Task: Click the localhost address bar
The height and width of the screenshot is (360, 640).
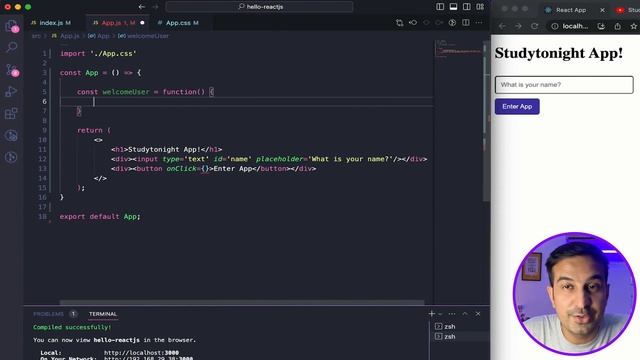Action: [x=575, y=26]
